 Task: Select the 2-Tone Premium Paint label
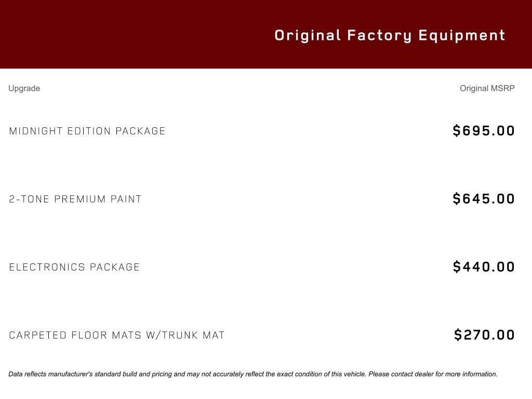point(75,199)
